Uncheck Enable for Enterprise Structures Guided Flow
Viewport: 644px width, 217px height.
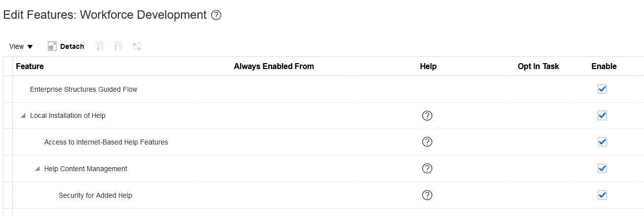pos(602,89)
